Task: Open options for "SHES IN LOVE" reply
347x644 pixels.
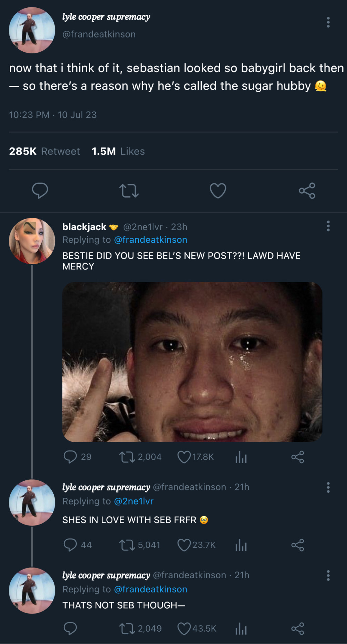Action: (x=328, y=487)
